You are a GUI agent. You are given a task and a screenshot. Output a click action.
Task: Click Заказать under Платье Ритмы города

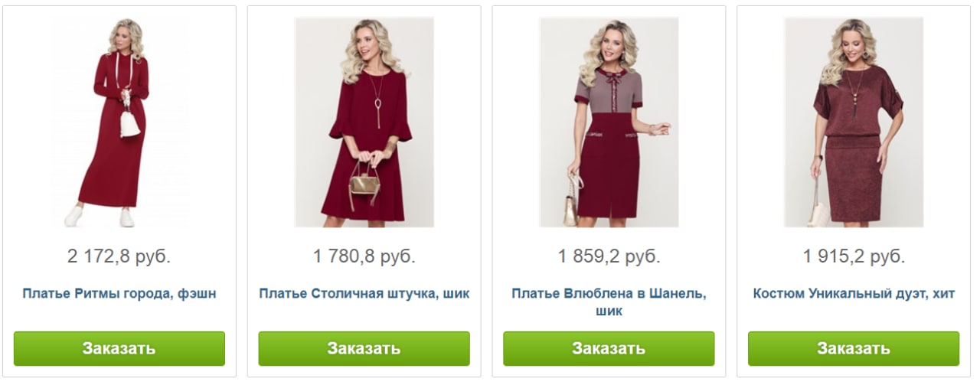[119, 348]
